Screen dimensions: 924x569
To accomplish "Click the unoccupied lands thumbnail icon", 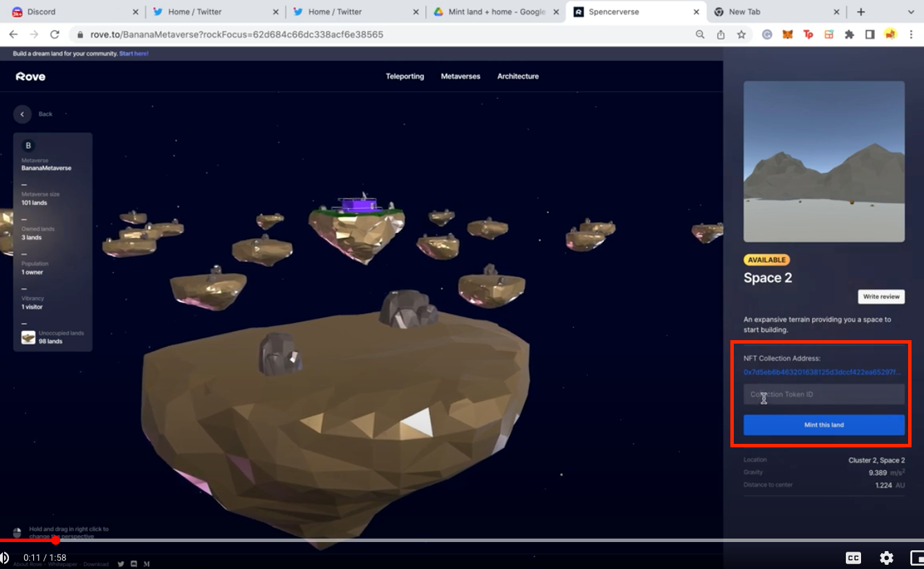I will 28,337.
